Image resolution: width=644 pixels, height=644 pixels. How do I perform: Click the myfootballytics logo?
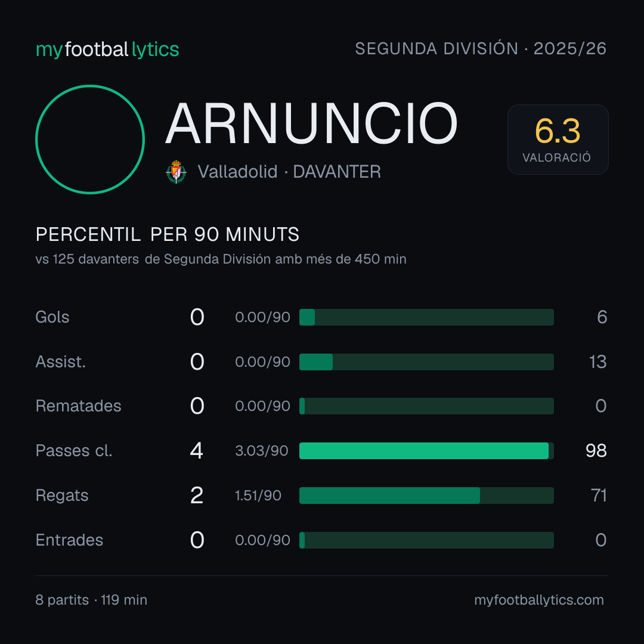coord(107,49)
